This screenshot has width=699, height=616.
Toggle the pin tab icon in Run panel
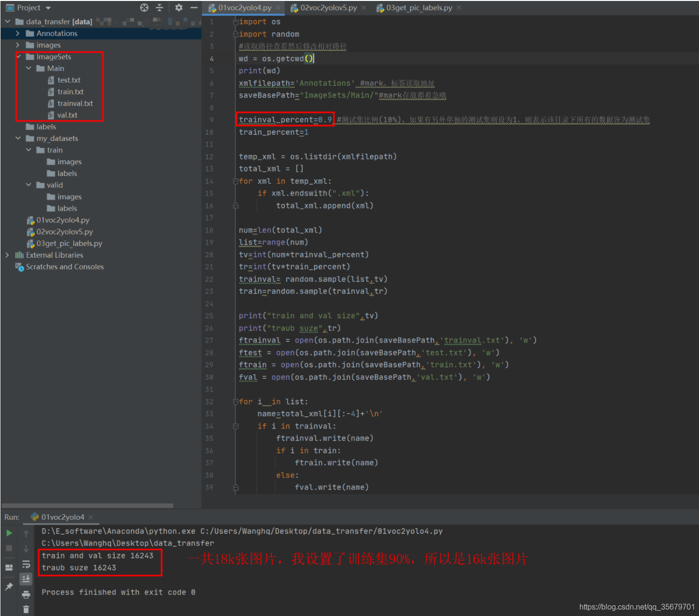coord(9,587)
